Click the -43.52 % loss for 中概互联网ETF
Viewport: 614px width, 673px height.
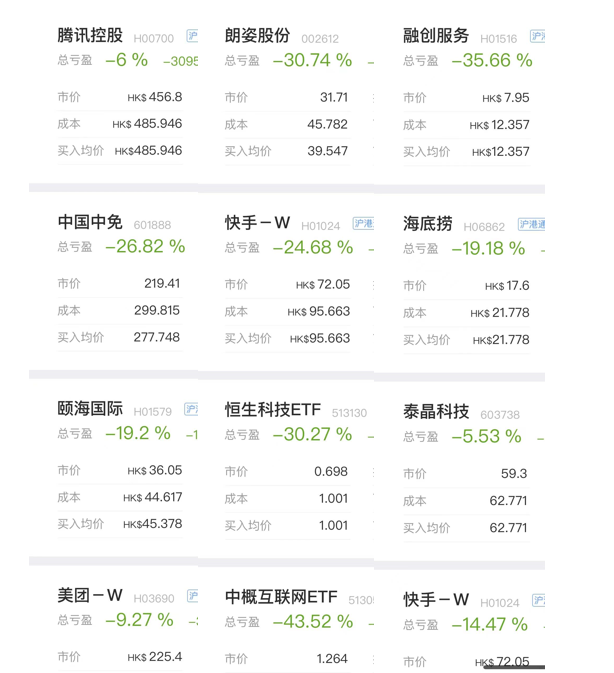313,621
